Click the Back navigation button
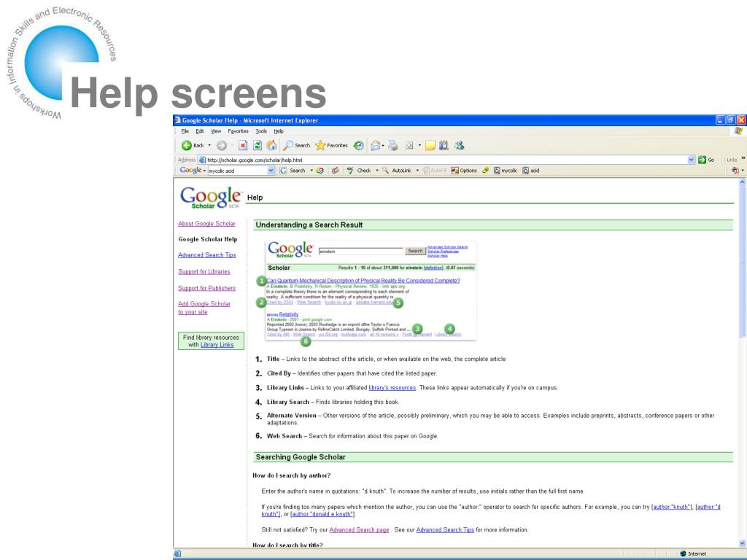 193,145
